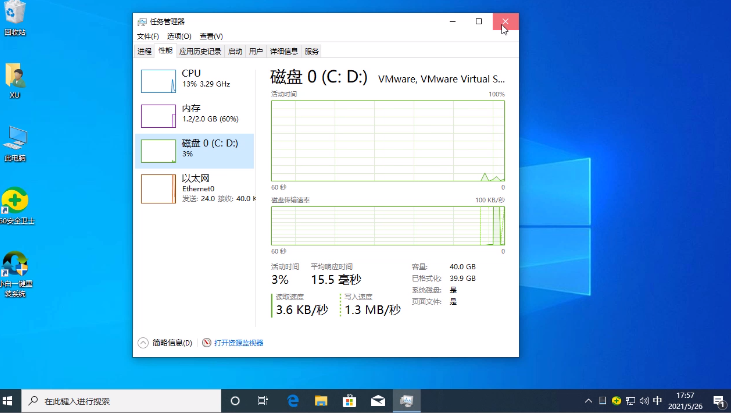Collapse to 简略信息 view
The image size is (731, 413).
[x=167, y=343]
